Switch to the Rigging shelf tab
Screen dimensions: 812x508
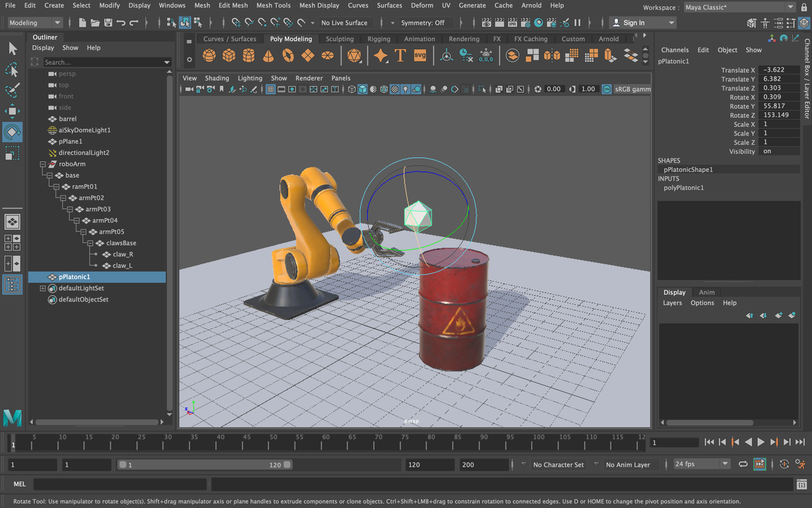tap(379, 39)
